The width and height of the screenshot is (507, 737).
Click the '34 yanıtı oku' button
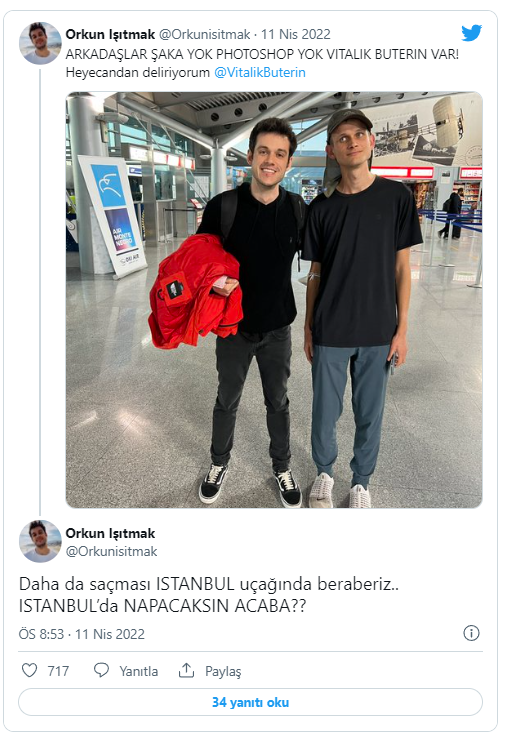tap(250, 702)
